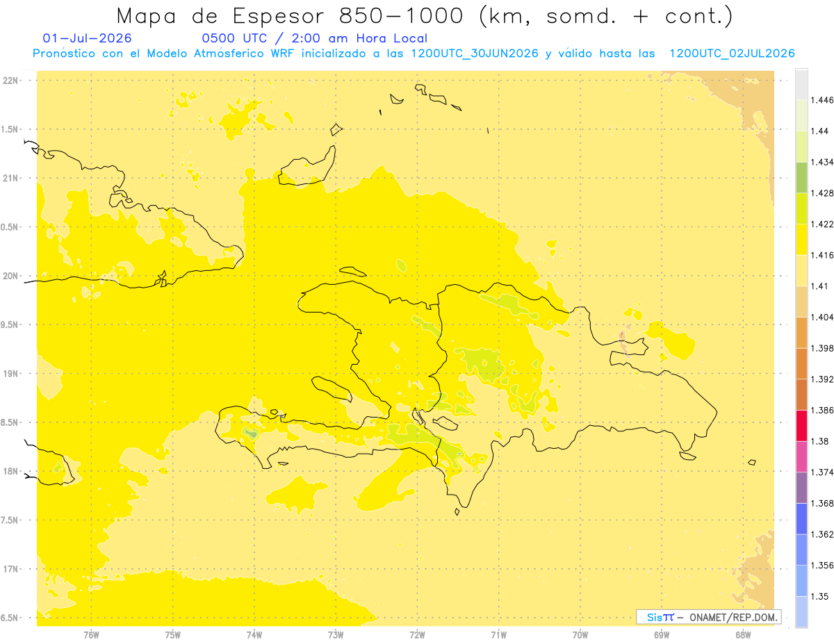Click the init time '1200UTC_30JUN2026'
The image size is (834, 644).
point(475,53)
